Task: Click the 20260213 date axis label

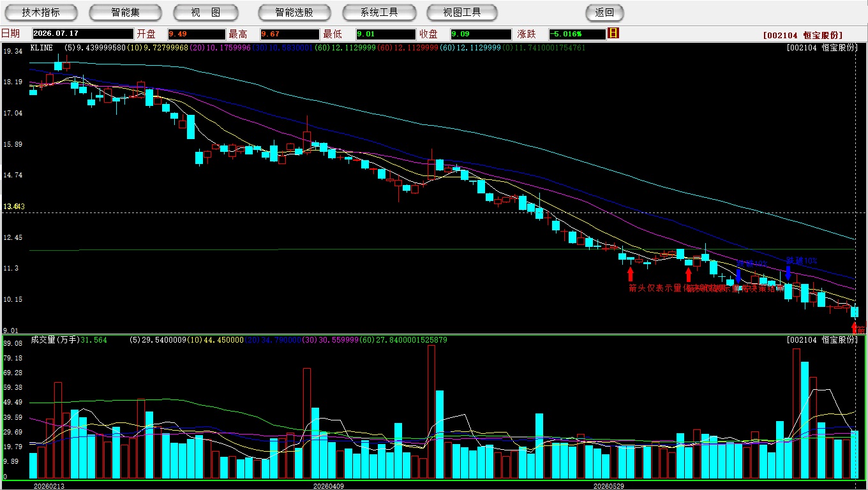Action: tap(50, 486)
